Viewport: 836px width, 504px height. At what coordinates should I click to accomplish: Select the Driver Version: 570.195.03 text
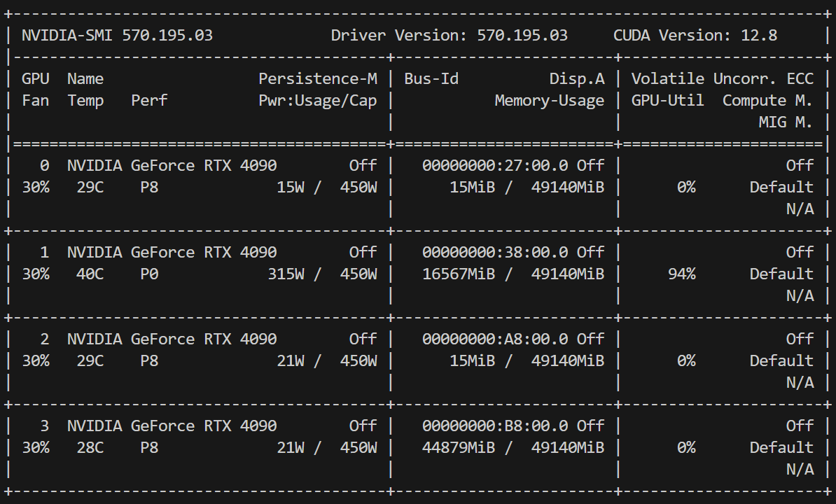pyautogui.click(x=449, y=35)
